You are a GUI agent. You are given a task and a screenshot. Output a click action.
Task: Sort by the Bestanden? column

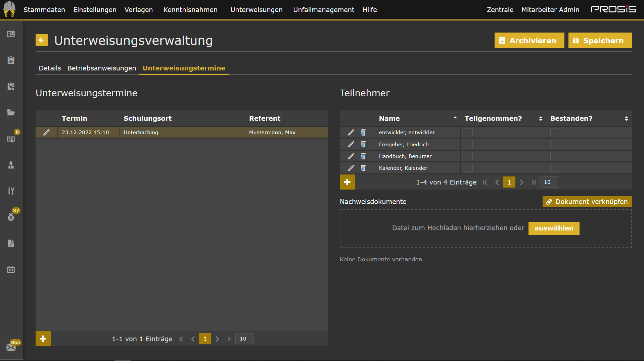[x=626, y=118]
